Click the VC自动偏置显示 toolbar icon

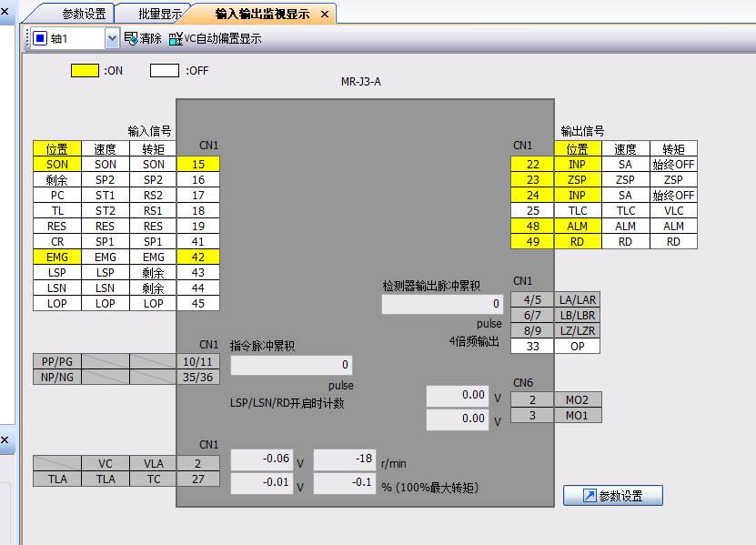point(176,38)
